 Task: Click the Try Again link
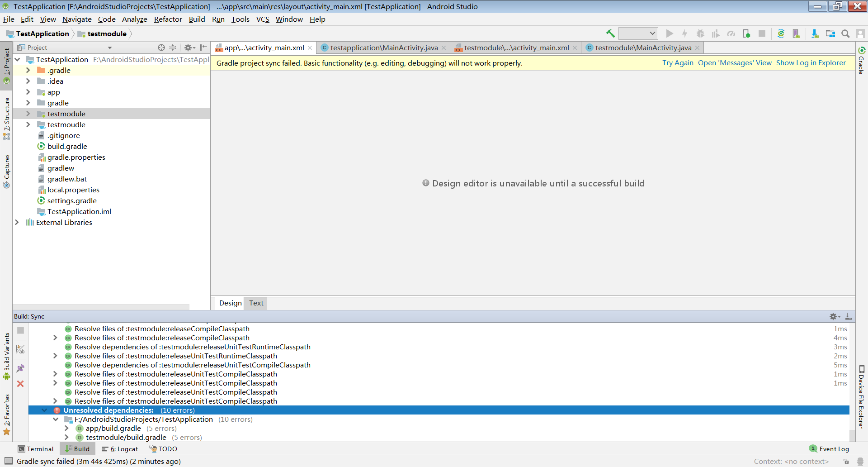[x=678, y=63]
